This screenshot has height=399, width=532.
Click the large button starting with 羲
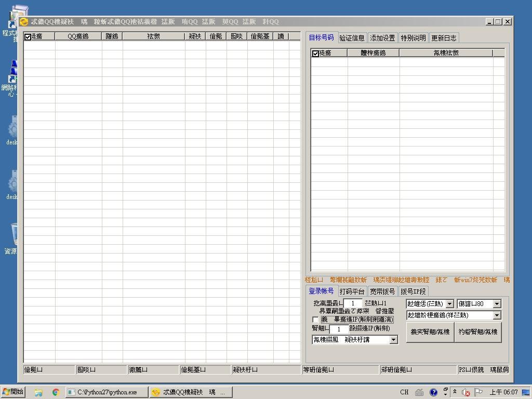click(x=430, y=332)
